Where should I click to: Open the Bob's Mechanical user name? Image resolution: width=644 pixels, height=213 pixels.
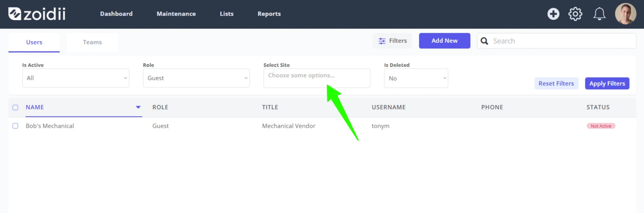point(50,126)
